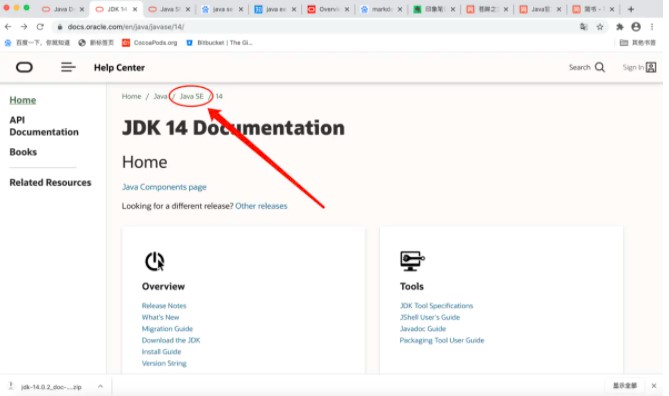Viewport: 669px width, 396px height.
Task: Open a new browser tab
Action: pyautogui.click(x=631, y=9)
